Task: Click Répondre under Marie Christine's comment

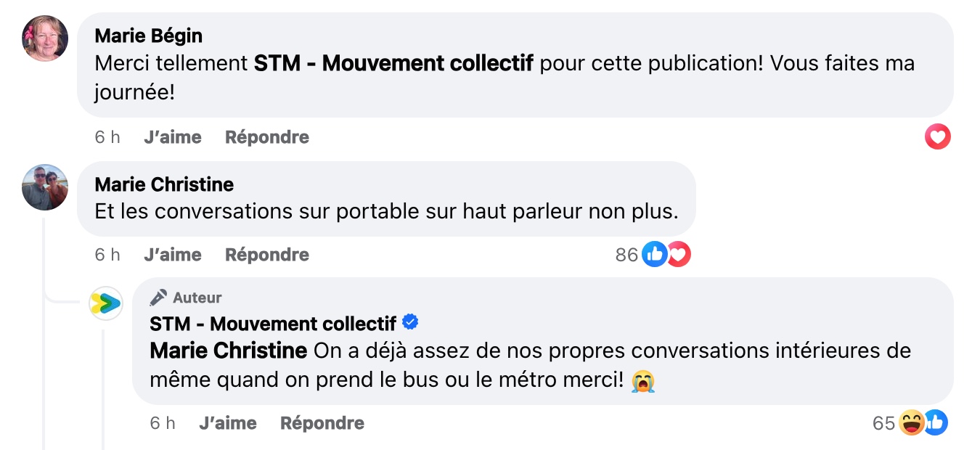Action: tap(267, 255)
